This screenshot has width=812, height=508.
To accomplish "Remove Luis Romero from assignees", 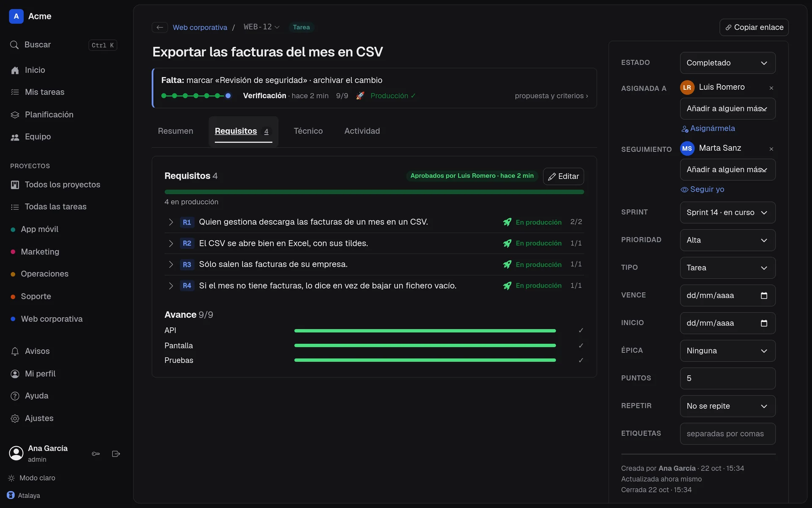I will click(771, 88).
